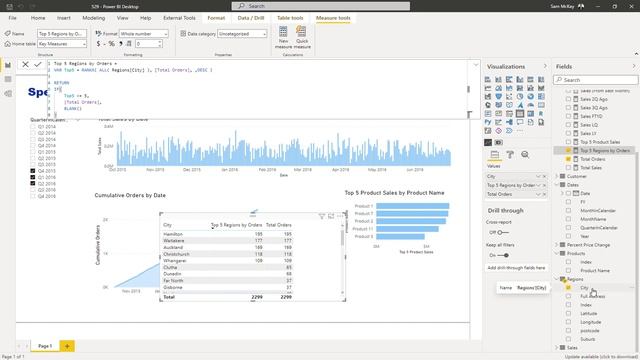Viewport: 640px width, 360px height.
Task: Add a new page with plus button
Action: click(x=67, y=346)
